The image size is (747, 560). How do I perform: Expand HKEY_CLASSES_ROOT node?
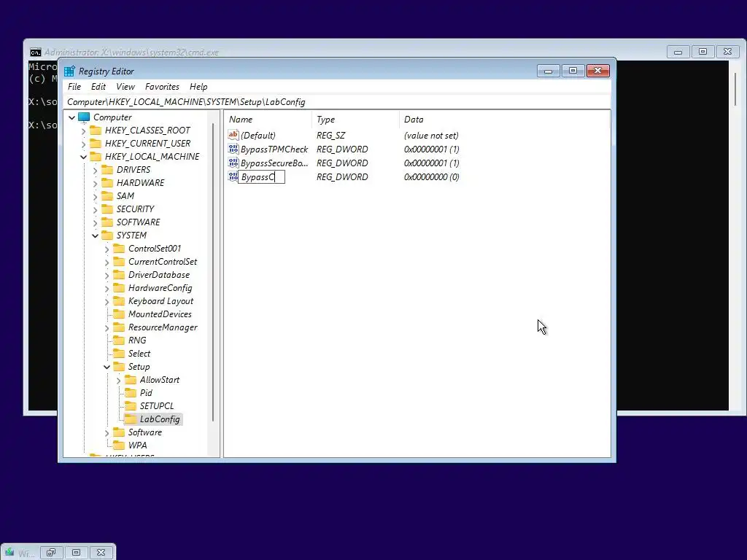[x=84, y=131]
